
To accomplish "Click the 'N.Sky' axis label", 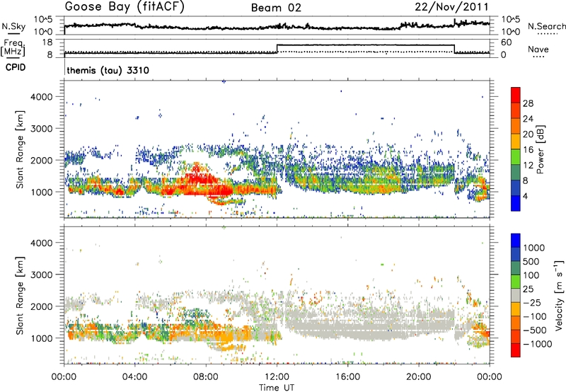I will coord(13,26).
